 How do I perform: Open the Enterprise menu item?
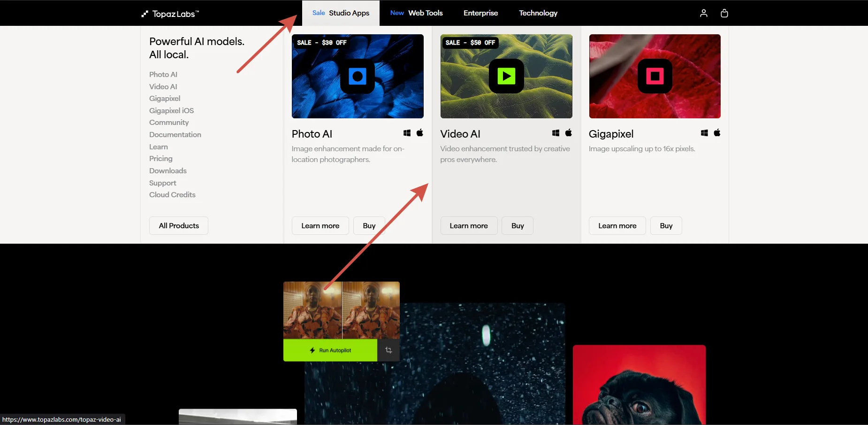pyautogui.click(x=480, y=13)
